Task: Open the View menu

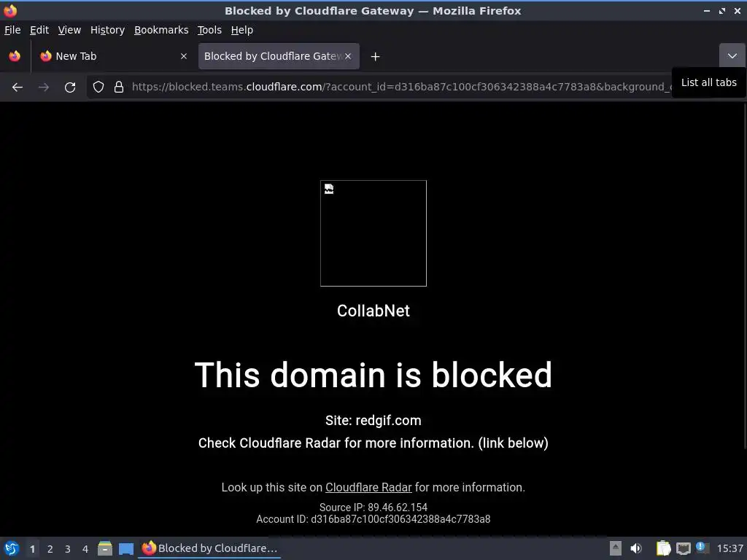Action: point(69,30)
